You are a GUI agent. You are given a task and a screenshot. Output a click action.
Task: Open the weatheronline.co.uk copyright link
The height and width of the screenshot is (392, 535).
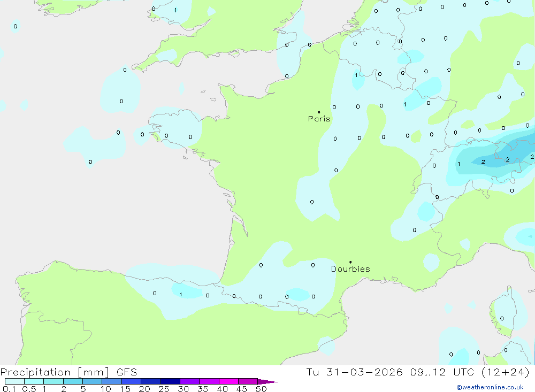pos(490,387)
